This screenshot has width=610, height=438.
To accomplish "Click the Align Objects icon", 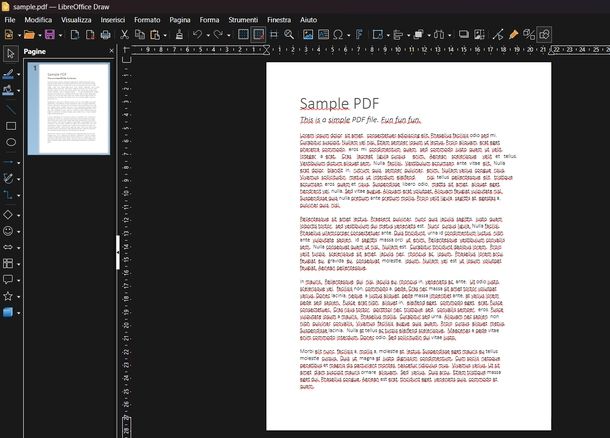I will point(398,35).
